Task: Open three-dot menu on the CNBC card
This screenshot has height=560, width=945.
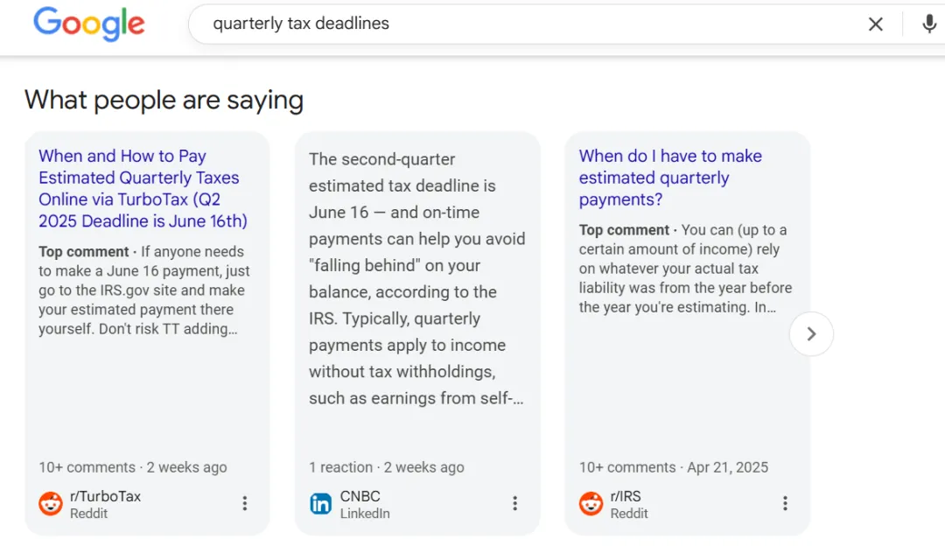Action: [515, 503]
